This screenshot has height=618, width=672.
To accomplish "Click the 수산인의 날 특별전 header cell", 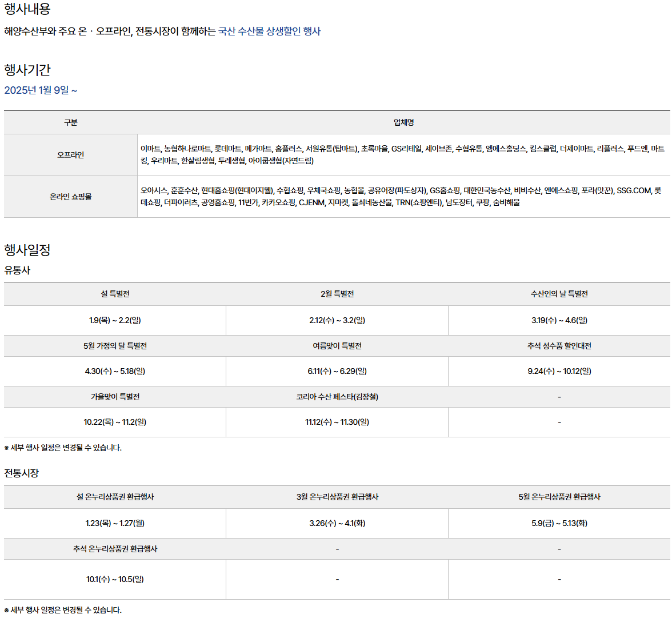I will [x=559, y=294].
